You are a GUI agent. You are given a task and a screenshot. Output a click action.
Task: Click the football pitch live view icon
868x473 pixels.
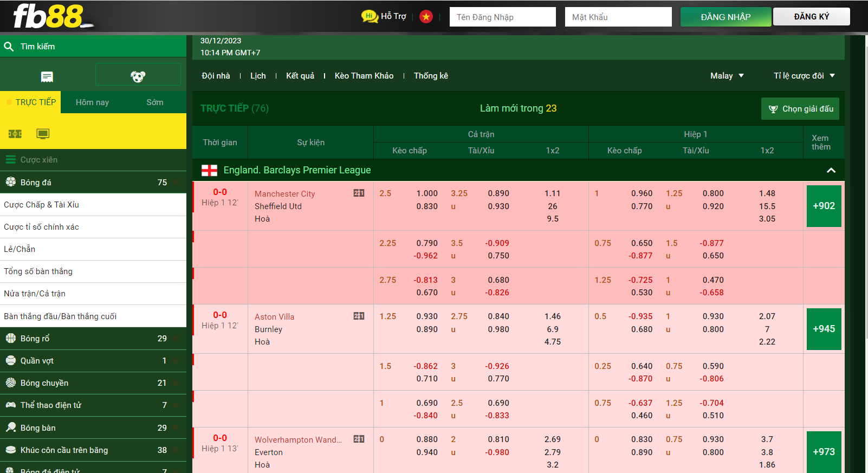[x=15, y=134]
